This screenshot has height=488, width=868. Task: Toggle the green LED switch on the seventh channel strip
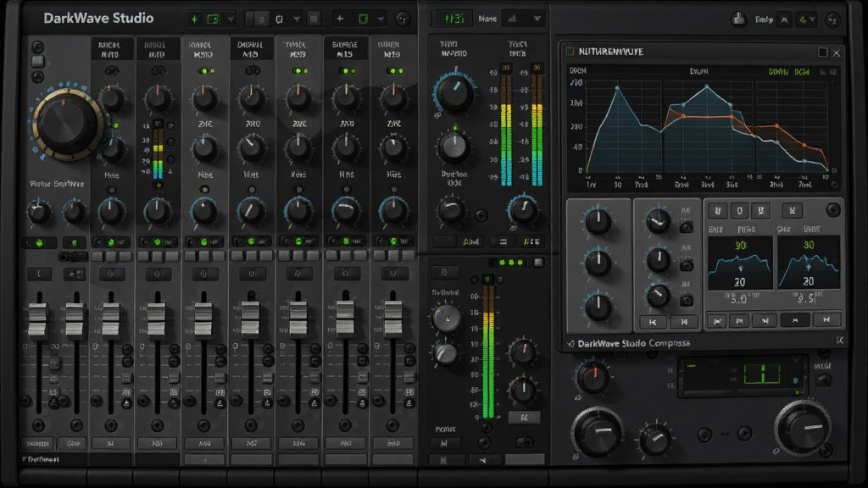394,71
